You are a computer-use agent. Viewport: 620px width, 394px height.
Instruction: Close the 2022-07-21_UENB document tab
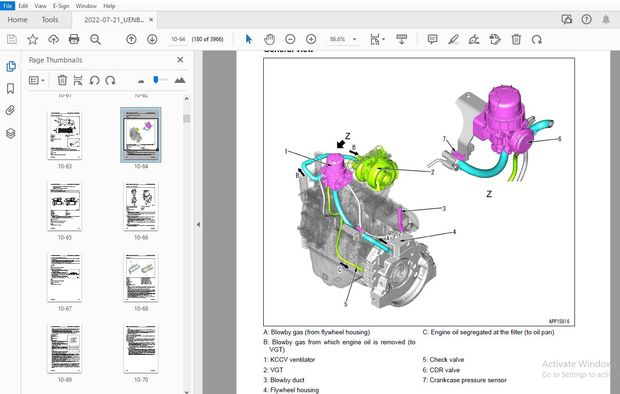[x=151, y=19]
